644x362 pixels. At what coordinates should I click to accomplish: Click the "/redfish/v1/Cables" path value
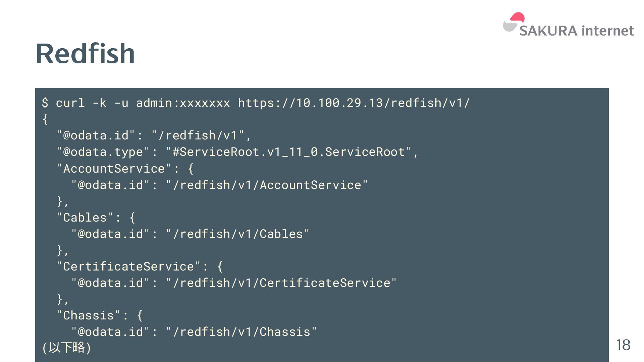pos(238,234)
